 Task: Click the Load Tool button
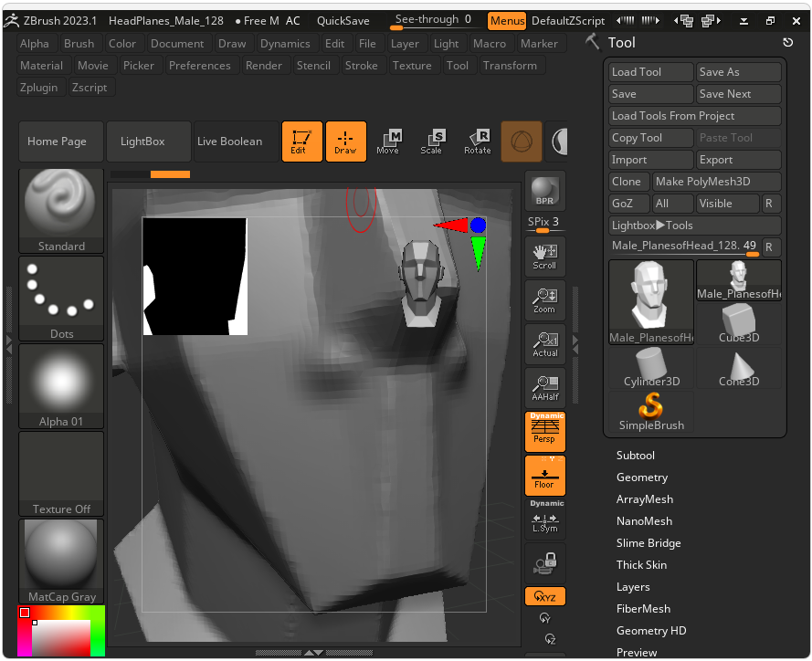(650, 72)
